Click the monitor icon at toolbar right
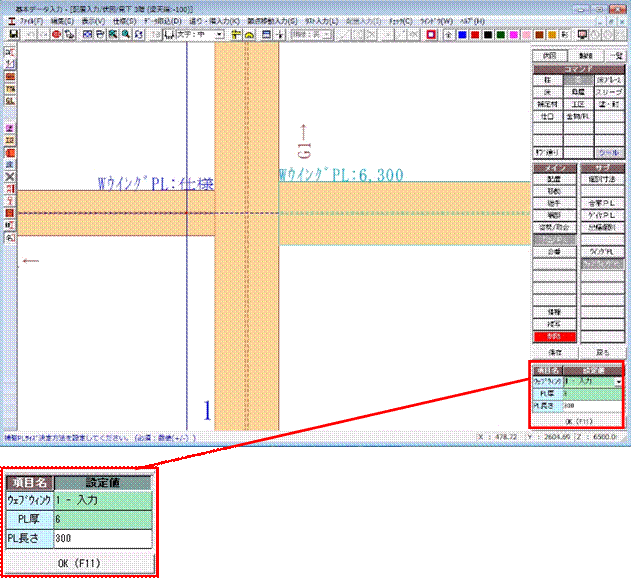Image resolution: width=631 pixels, height=578 pixels. [x=582, y=35]
